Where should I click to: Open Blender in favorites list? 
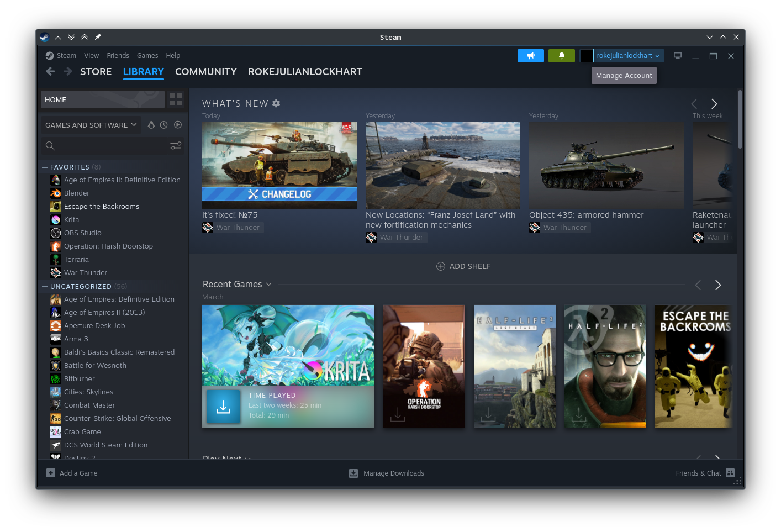(76, 193)
